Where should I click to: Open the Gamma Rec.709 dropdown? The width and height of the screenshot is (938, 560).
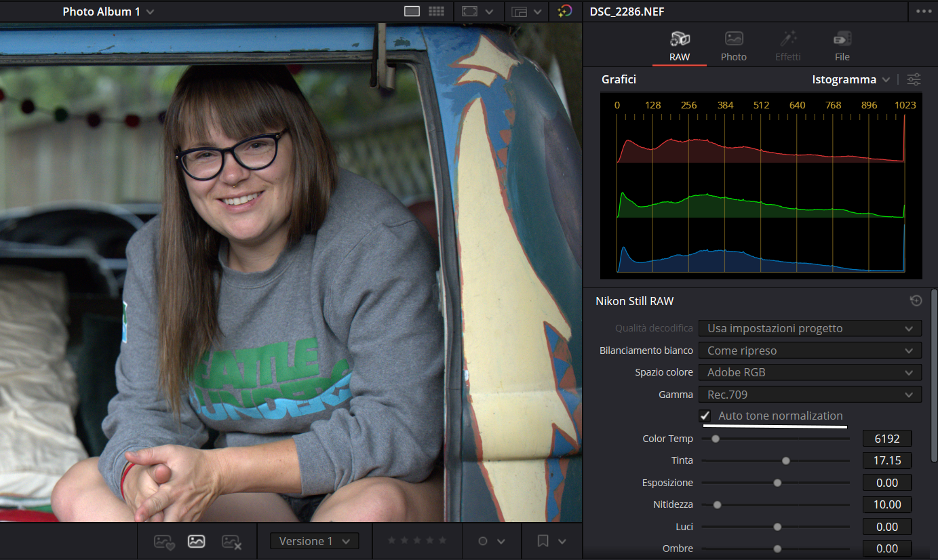[810, 394]
